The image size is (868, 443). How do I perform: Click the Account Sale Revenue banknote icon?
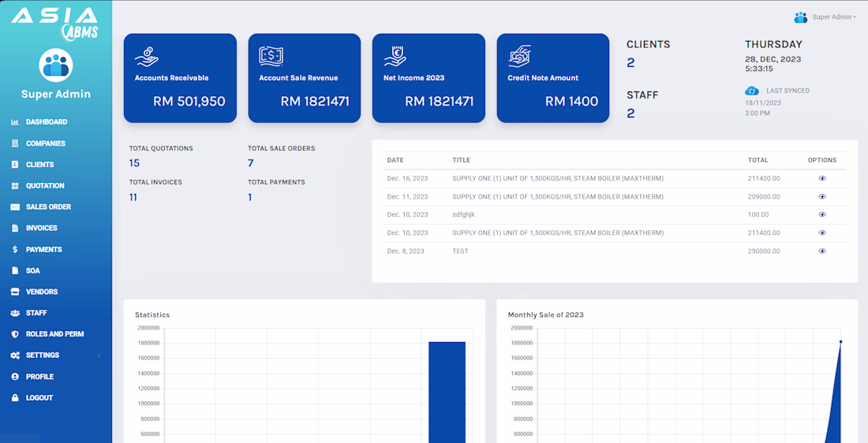pyautogui.click(x=271, y=57)
